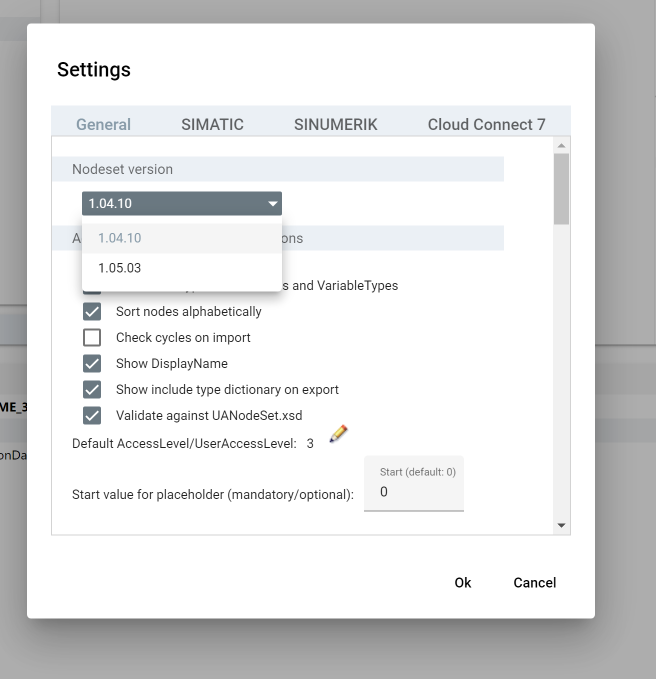
Task: Switch to the SIMATIC tab
Action: point(212,125)
